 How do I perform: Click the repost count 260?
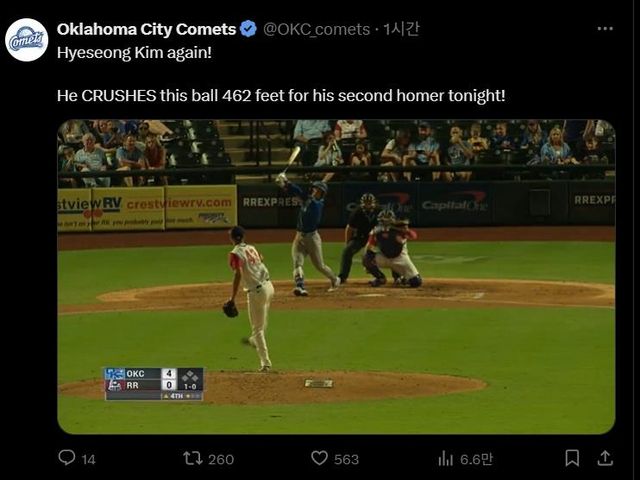[220, 459]
